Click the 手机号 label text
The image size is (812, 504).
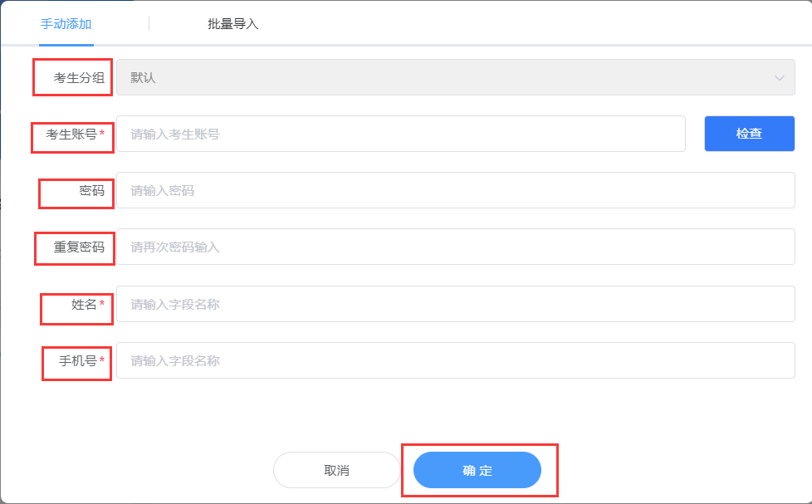(x=78, y=360)
